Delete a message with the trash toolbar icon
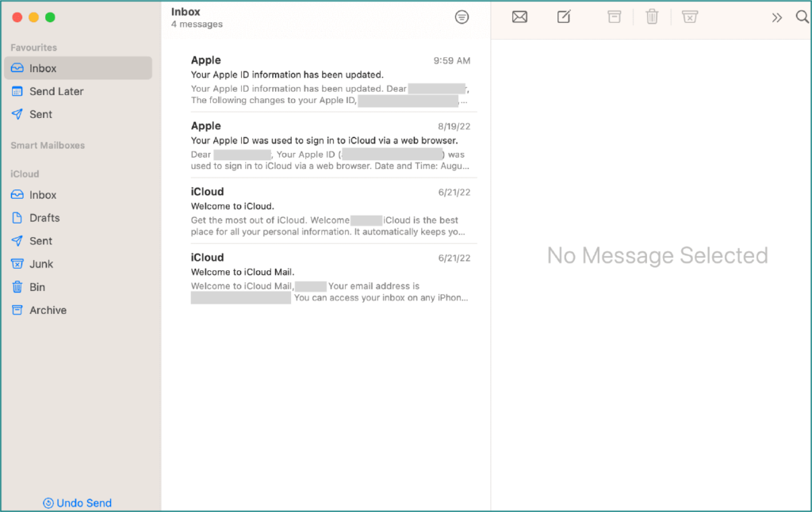 652,16
